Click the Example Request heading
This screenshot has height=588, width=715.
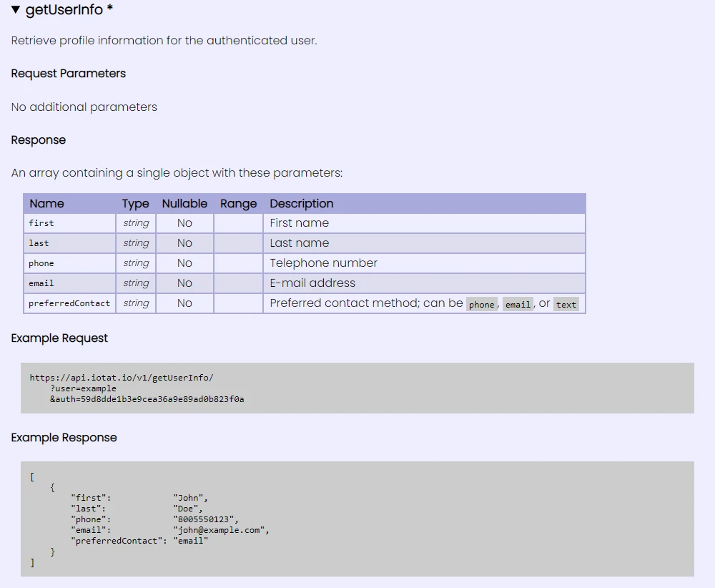click(59, 338)
